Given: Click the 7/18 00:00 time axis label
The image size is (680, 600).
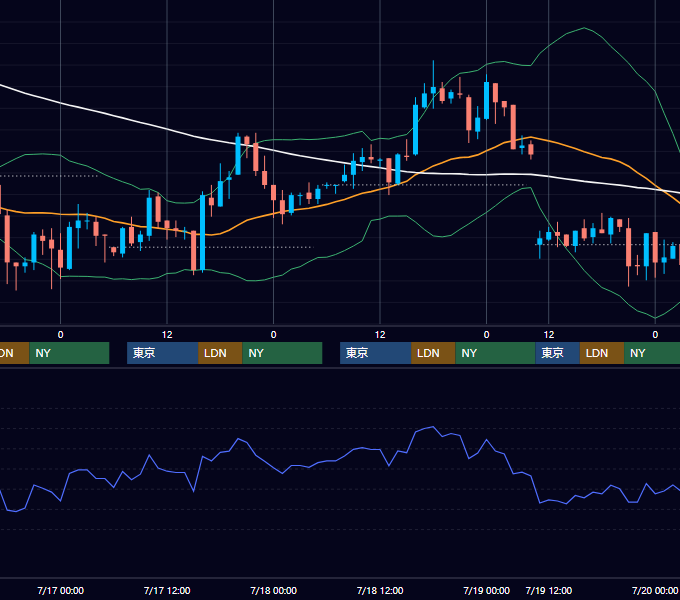Looking at the screenshot, I should [273, 590].
